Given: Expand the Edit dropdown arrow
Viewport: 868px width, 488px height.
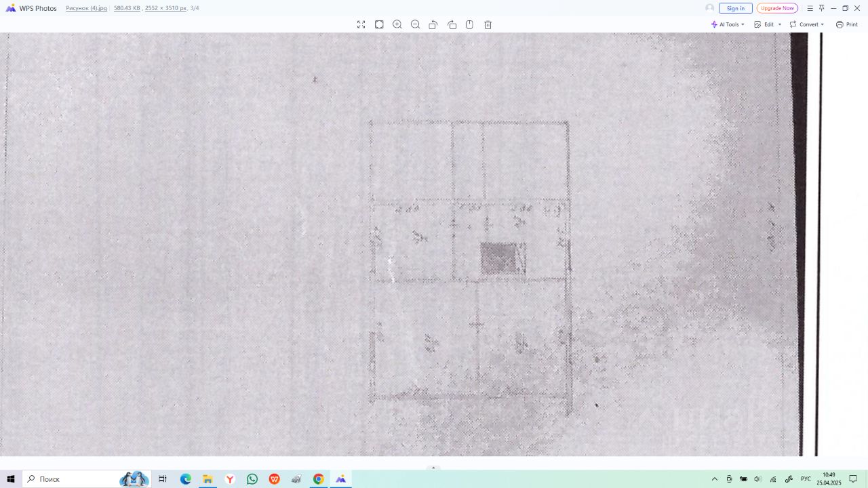Looking at the screenshot, I should click(x=780, y=24).
